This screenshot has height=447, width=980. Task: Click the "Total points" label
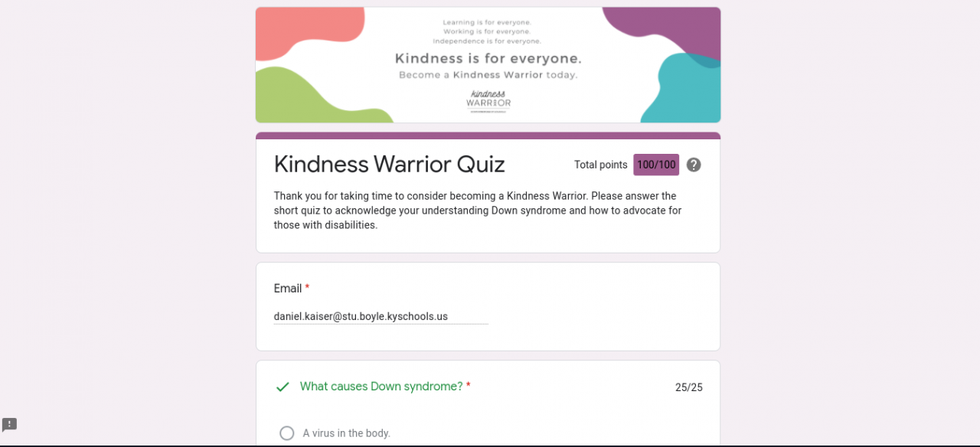[601, 165]
